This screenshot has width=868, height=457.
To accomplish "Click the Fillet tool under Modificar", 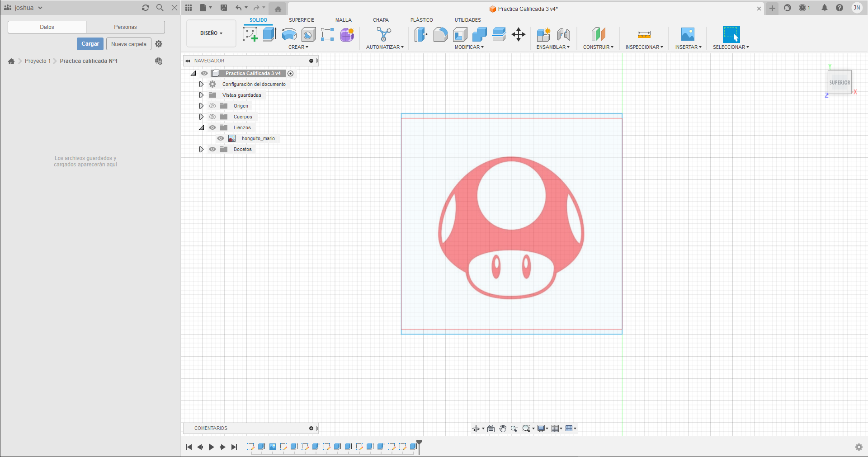I will (x=440, y=34).
